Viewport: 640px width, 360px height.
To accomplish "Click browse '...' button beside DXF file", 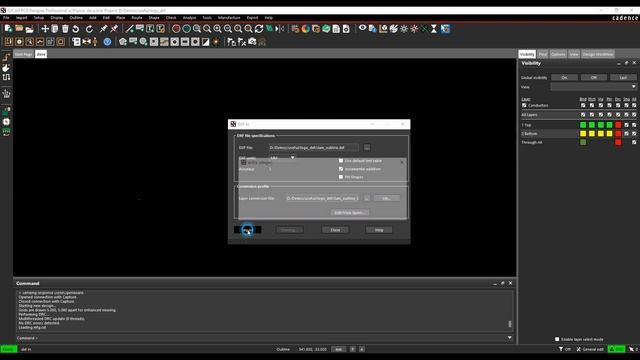I will (x=367, y=148).
